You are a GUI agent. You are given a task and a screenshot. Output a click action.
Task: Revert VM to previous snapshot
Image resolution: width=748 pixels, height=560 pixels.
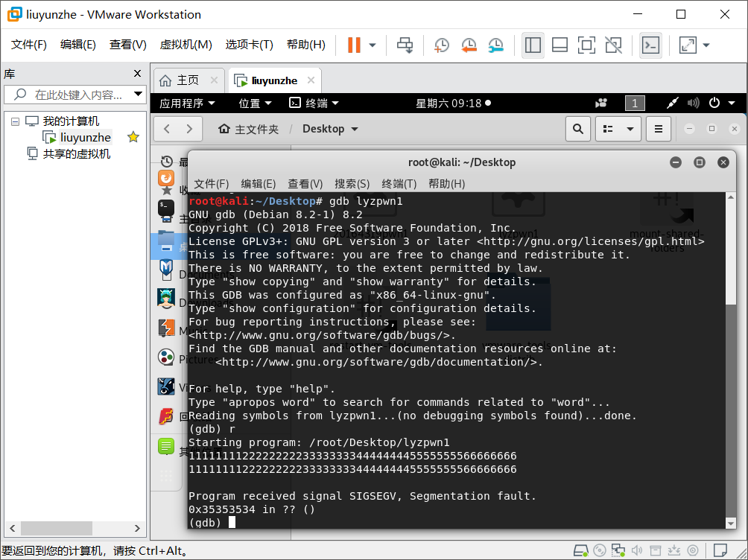469,45
